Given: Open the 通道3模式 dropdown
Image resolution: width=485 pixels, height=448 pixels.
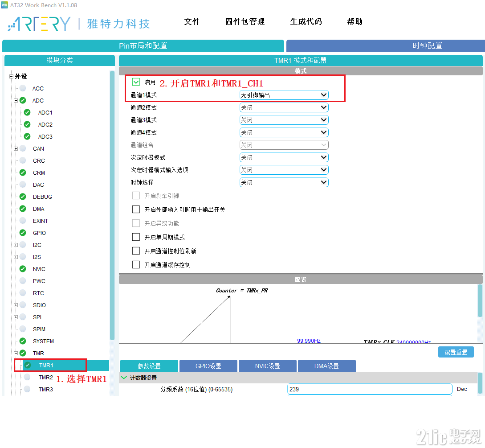Looking at the screenshot, I should pyautogui.click(x=284, y=120).
